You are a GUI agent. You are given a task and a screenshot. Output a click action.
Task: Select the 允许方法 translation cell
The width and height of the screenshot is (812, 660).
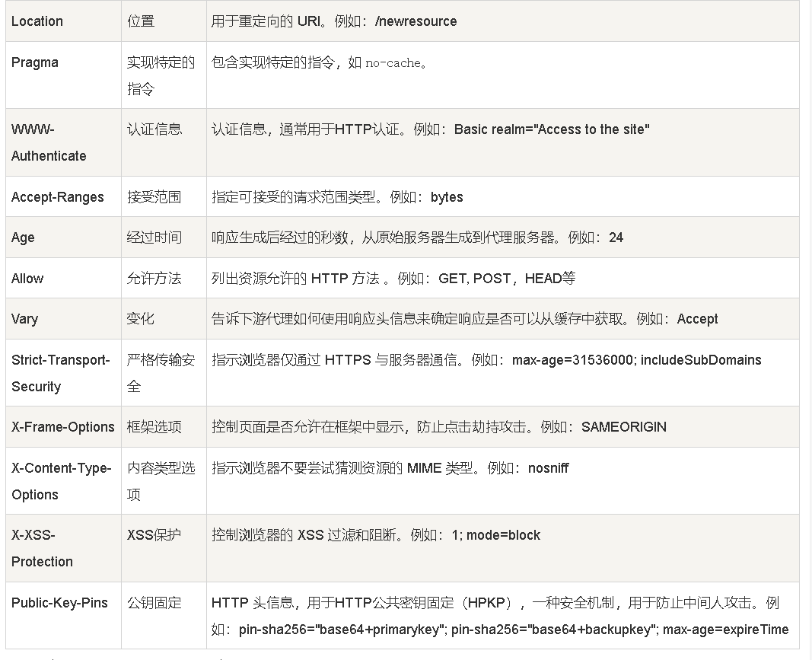(x=164, y=278)
